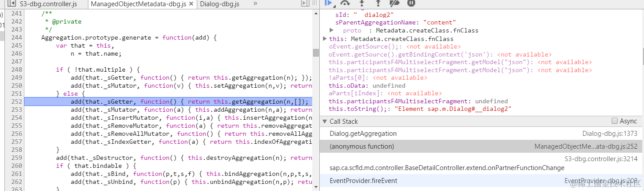Image resolution: width=644 pixels, height=191 pixels.
Task: Click the sId "__dialog2" property value
Action: coord(373,15)
